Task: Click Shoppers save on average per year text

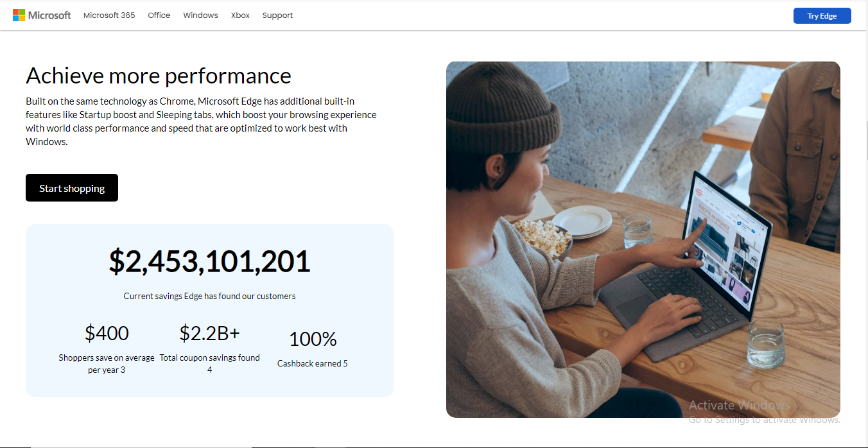Action: coord(107,364)
